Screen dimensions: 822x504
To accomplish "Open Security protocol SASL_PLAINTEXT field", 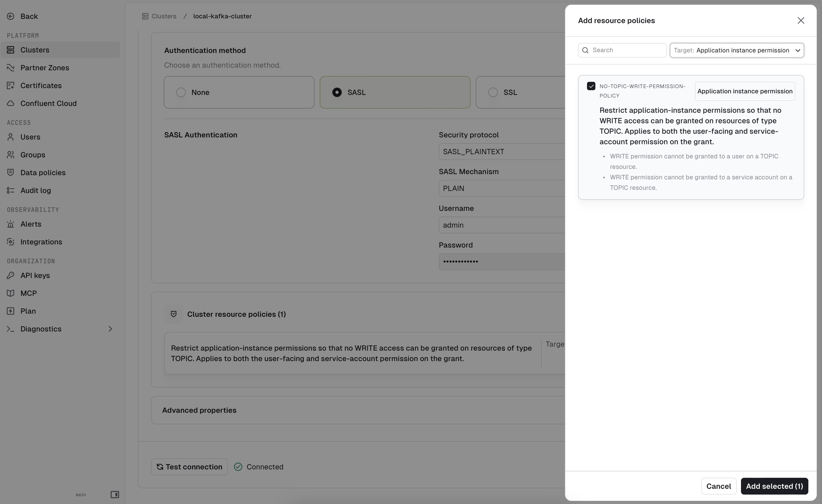I will pyautogui.click(x=502, y=152).
